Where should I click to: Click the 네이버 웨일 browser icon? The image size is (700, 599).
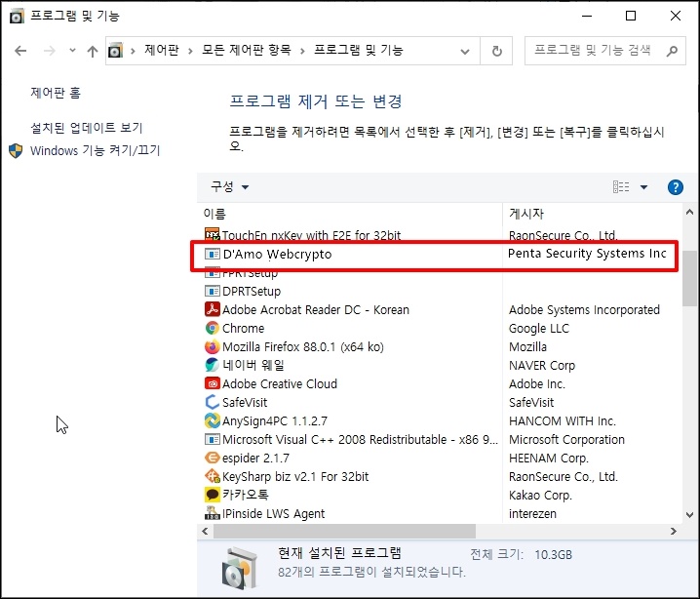pos(213,365)
